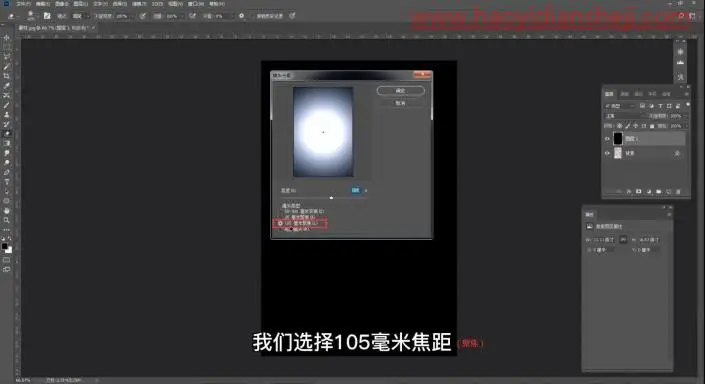Click the brightness value field in dialog
Screen dimensions: 705x384
(356, 191)
